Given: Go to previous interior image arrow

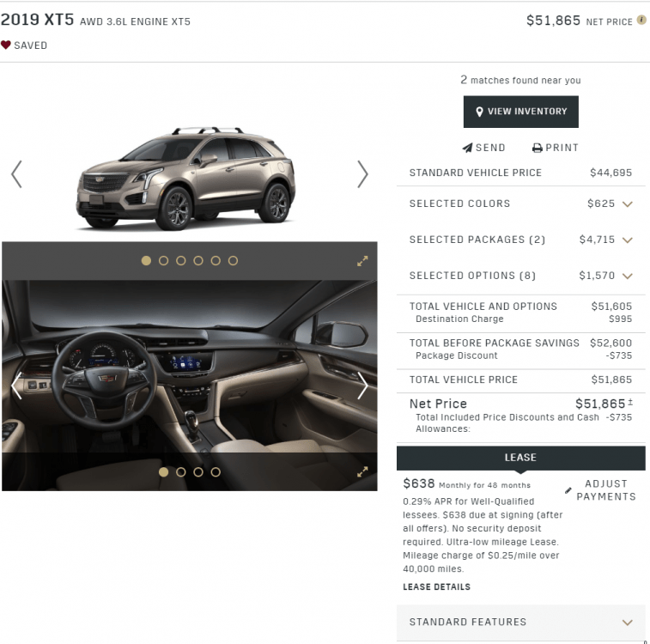Looking at the screenshot, I should pos(16,386).
